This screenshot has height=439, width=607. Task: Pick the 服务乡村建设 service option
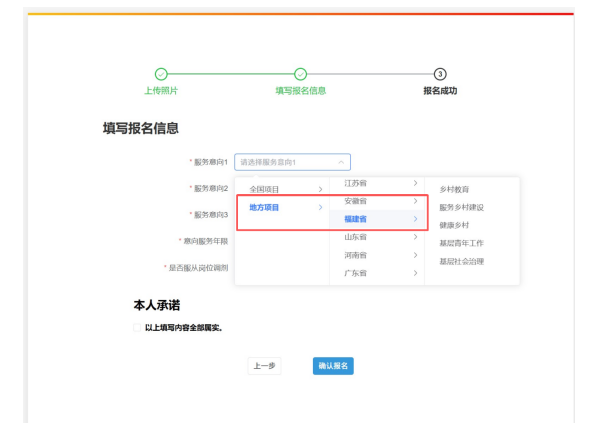(x=461, y=207)
